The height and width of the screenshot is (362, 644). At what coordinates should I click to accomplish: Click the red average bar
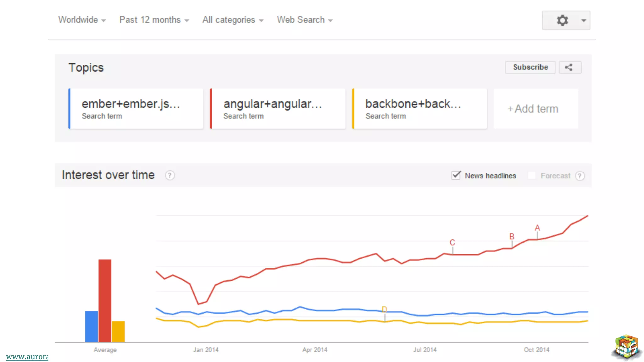[x=105, y=300]
